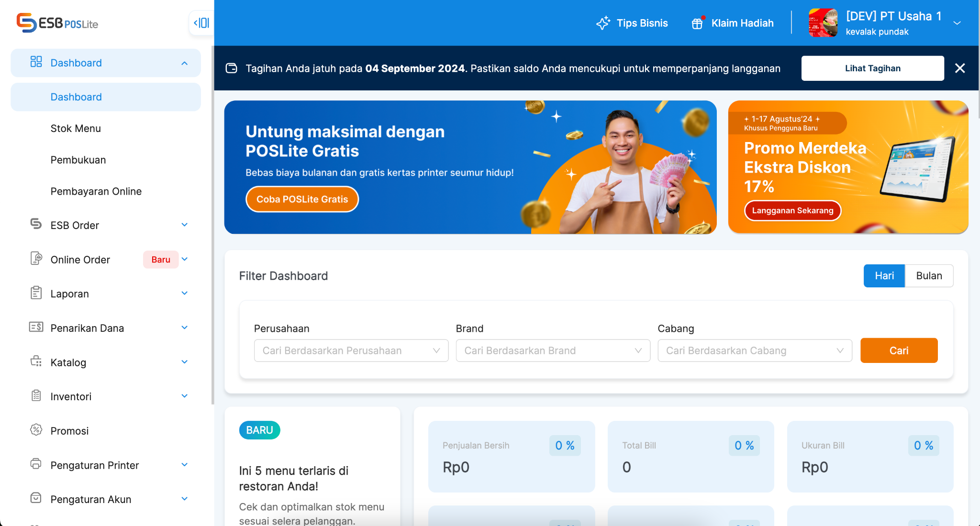Click the Tips Bisnis sparkle icon
Viewport: 980px width, 526px height.
(x=603, y=23)
